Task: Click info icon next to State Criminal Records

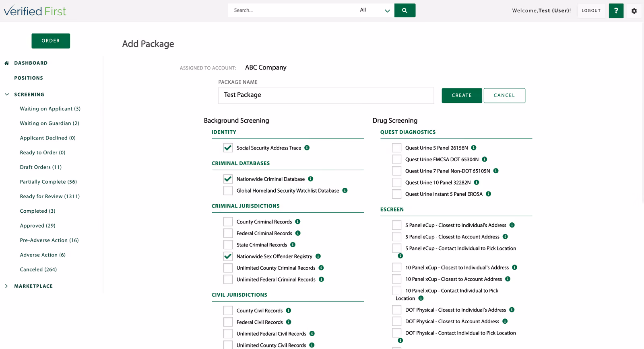Action: coord(293,244)
